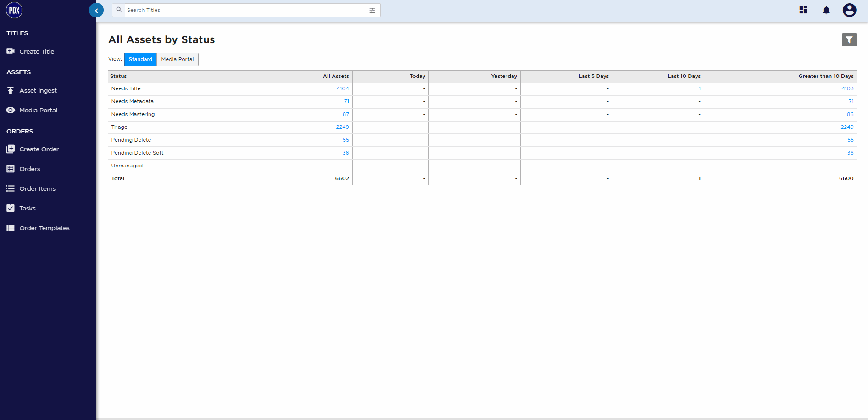Click the Total row label

118,178
